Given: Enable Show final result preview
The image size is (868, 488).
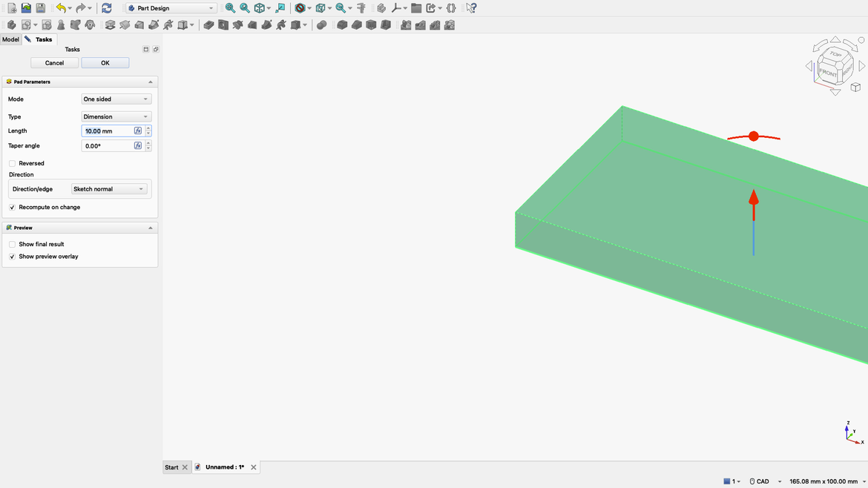Looking at the screenshot, I should click(x=11, y=244).
